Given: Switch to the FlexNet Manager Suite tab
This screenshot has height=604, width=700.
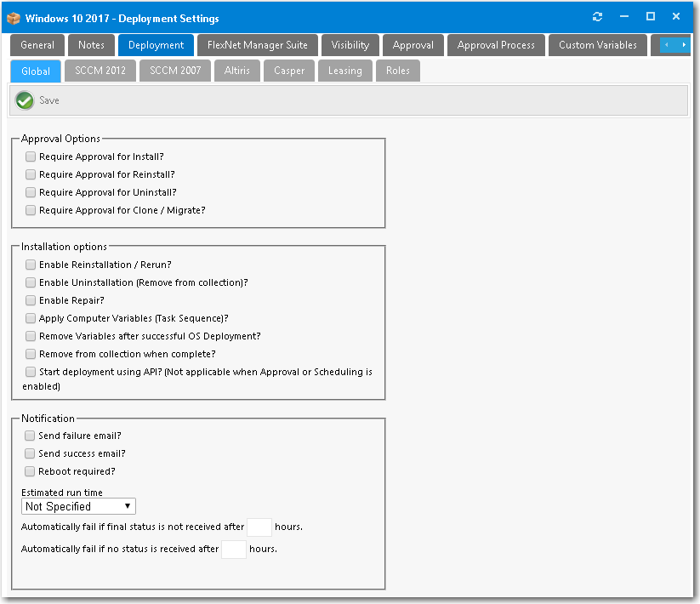Looking at the screenshot, I should pos(258,45).
